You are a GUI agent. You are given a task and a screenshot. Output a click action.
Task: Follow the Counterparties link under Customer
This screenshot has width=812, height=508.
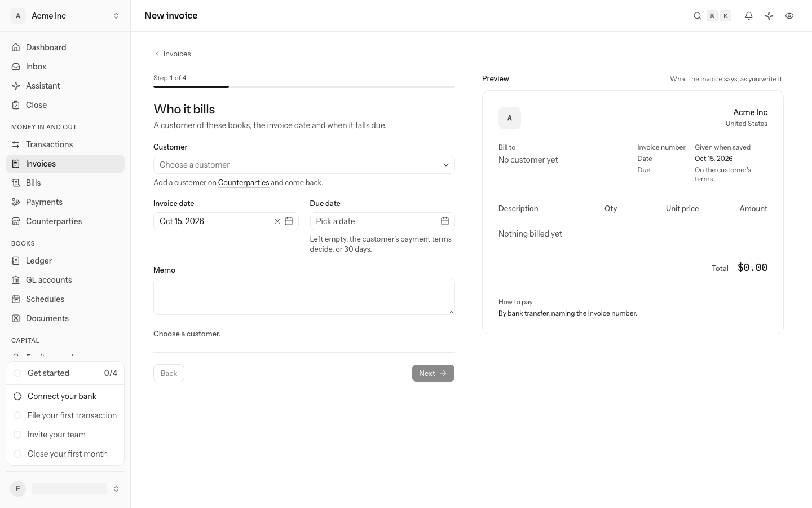click(244, 182)
